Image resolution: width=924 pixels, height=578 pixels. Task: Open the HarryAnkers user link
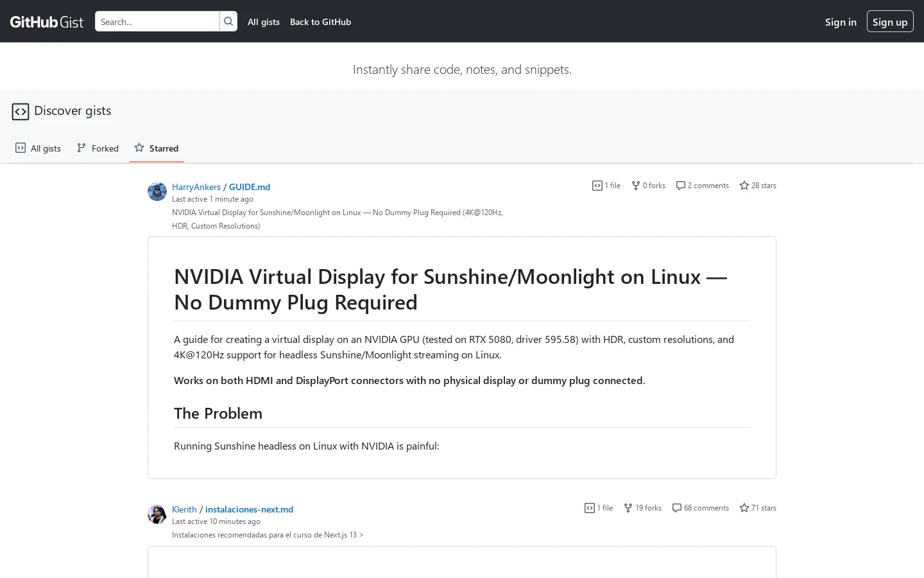196,187
